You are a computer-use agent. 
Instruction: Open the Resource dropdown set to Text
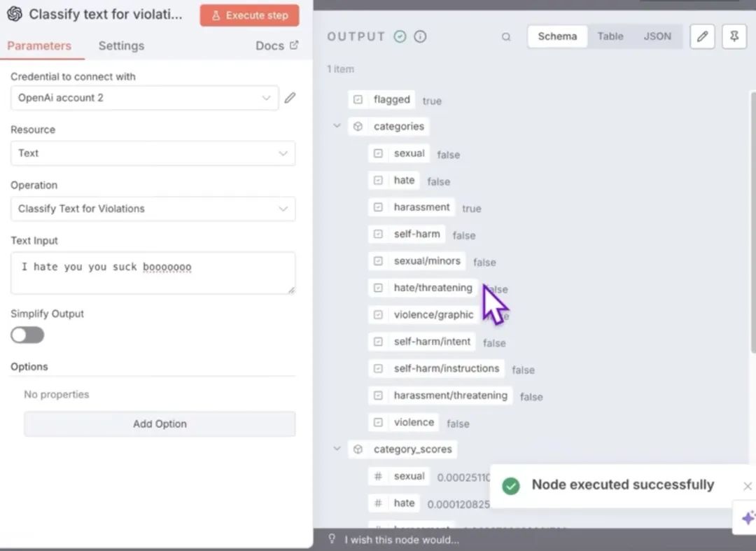(153, 153)
